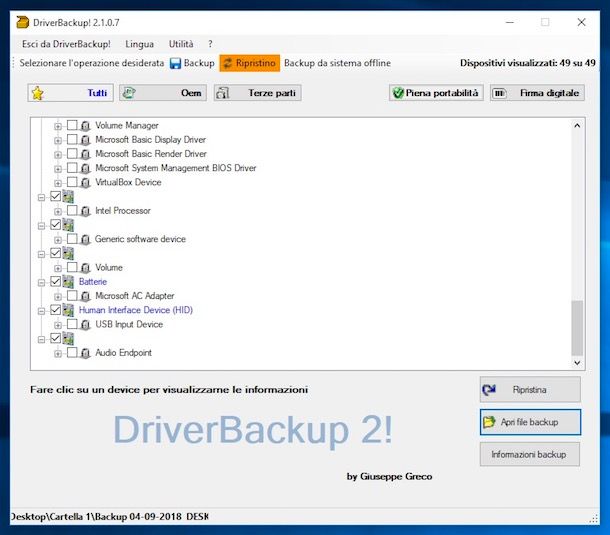
Task: Click the window resize grip in status bar
Action: pos(594,518)
